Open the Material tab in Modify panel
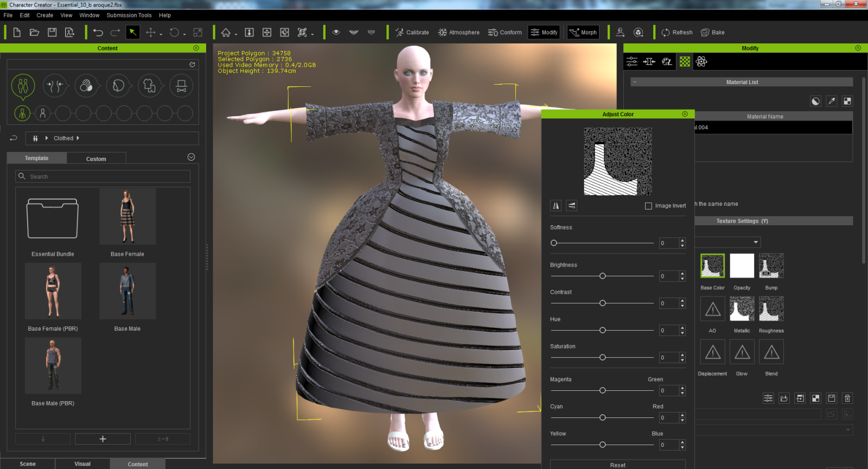 (x=685, y=61)
